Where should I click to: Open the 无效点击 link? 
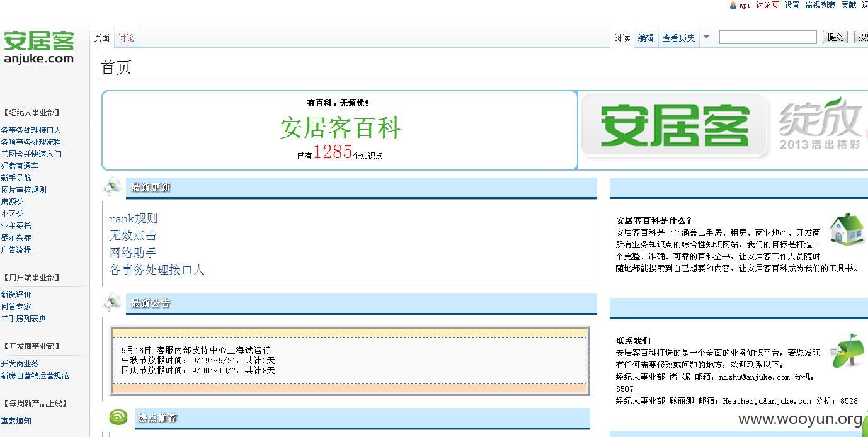pyautogui.click(x=132, y=236)
